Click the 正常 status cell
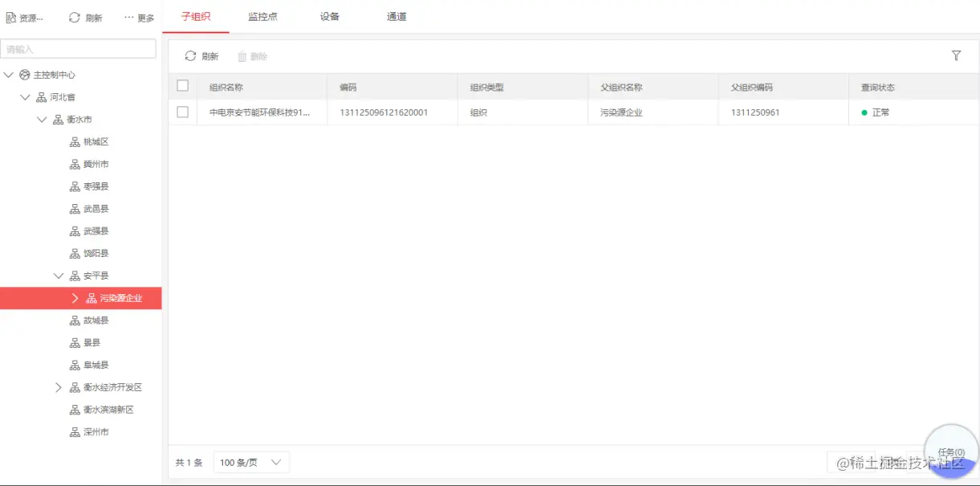Viewport: 980px width, 486px height. 876,112
